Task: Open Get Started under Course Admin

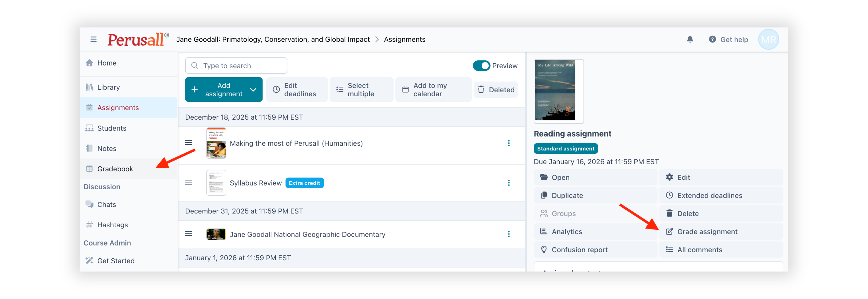Action: 128,261
